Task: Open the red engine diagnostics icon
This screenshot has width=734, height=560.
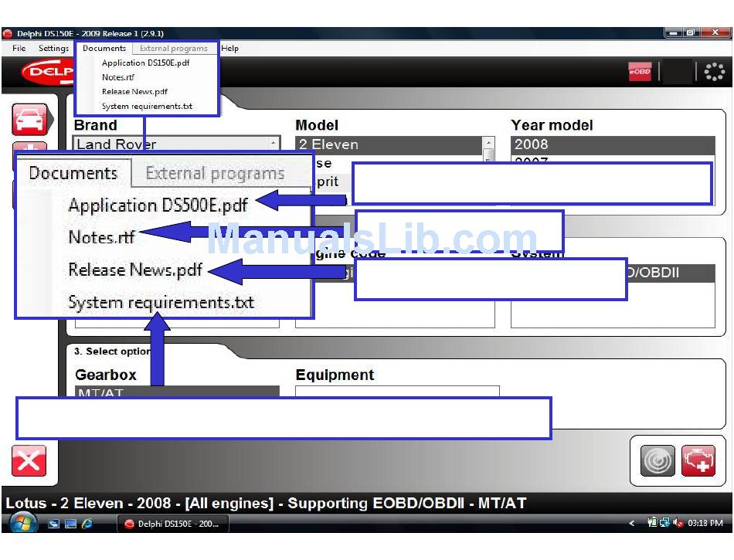Action: click(698, 461)
